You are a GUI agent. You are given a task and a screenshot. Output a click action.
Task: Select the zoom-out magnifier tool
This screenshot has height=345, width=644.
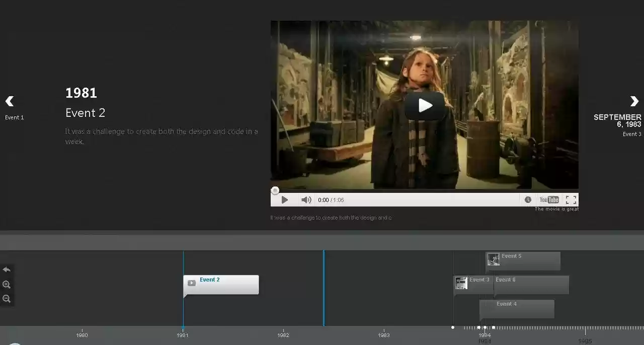[7, 299]
